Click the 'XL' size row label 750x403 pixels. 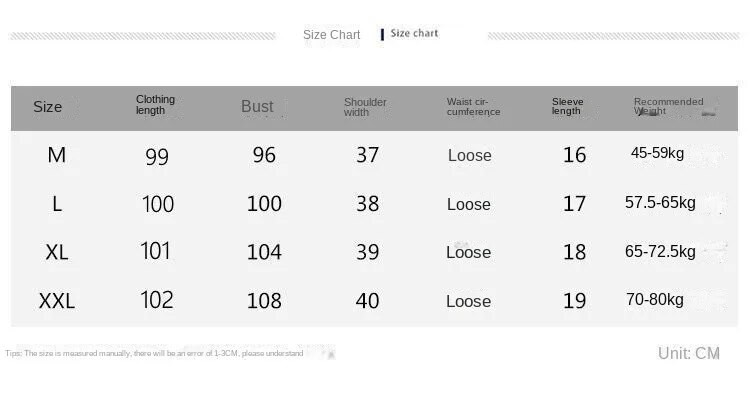(57, 252)
